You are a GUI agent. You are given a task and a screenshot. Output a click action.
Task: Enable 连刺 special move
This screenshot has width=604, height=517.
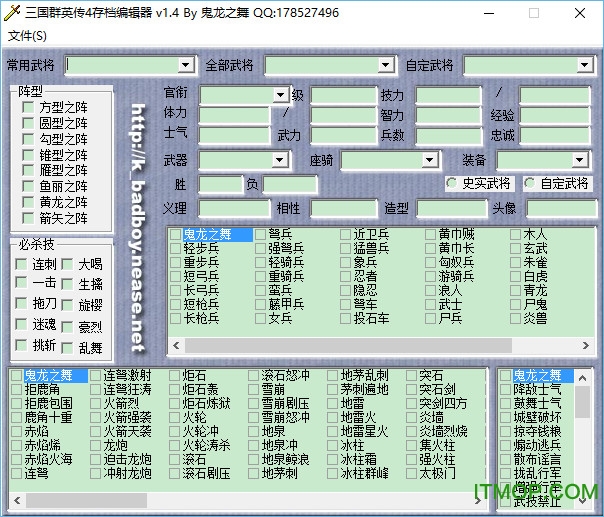21,264
